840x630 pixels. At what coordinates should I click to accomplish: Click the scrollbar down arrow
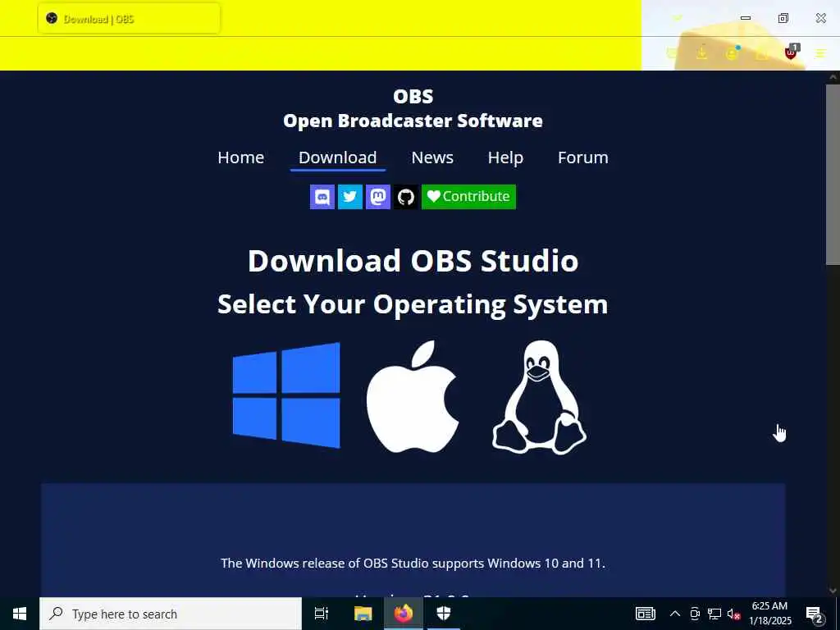click(833, 591)
